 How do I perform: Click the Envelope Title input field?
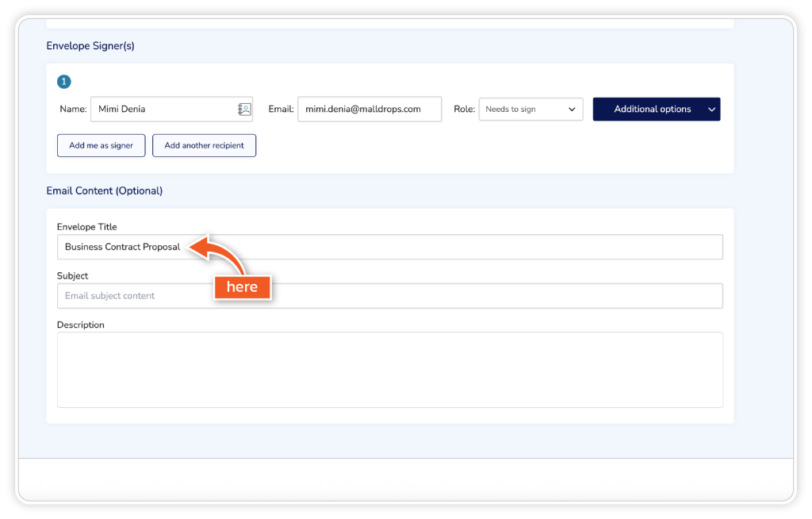[x=460, y=247]
